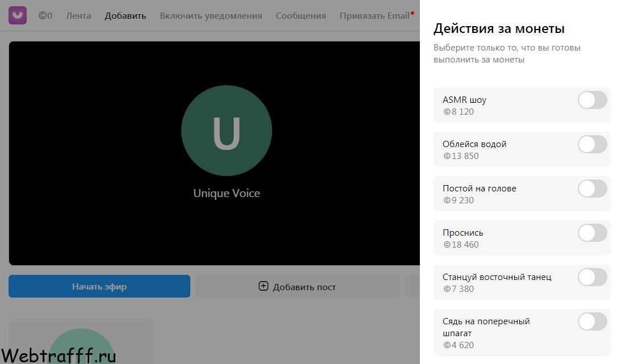Image resolution: width=621 pixels, height=364 pixels.
Task: Click the Проснись label
Action: tap(463, 233)
